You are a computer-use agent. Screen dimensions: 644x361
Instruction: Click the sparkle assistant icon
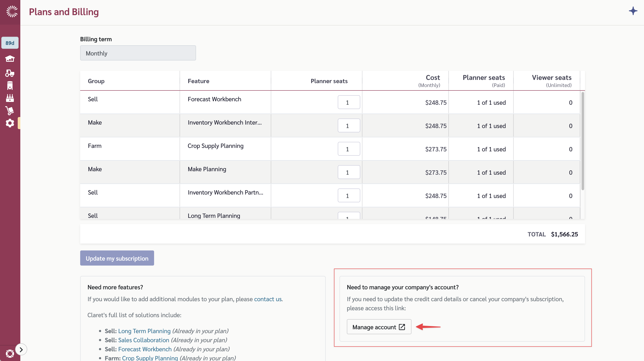[x=633, y=11]
